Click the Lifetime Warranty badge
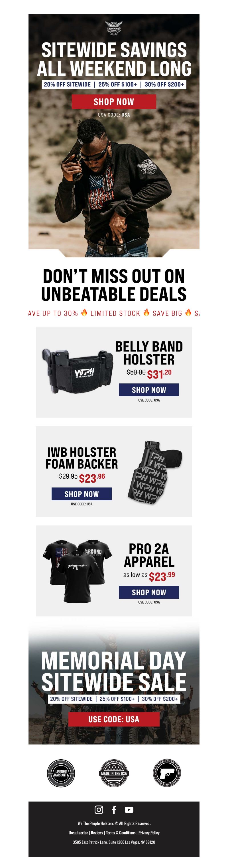228x868 pixels. click(61, 773)
